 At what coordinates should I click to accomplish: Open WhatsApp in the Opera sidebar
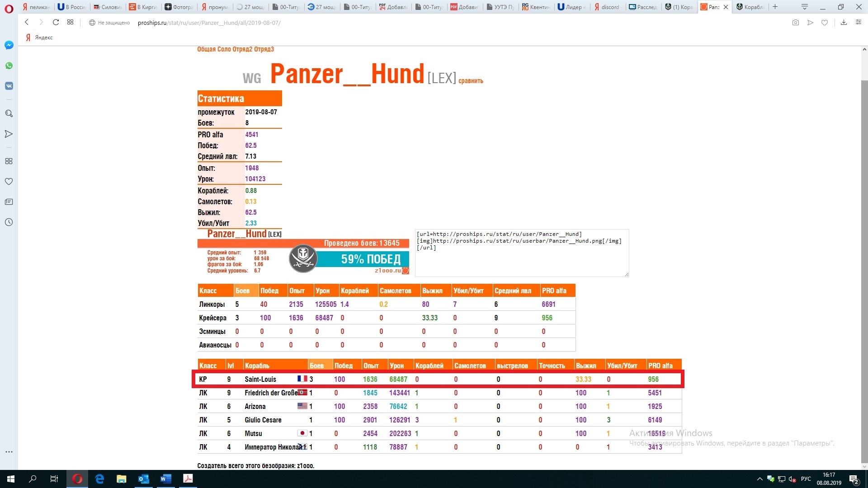[9, 66]
